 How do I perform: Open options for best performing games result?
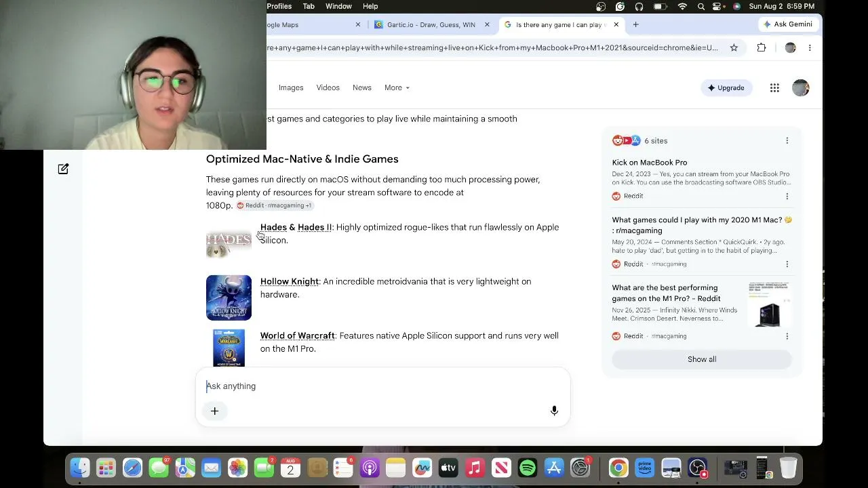[x=787, y=336]
